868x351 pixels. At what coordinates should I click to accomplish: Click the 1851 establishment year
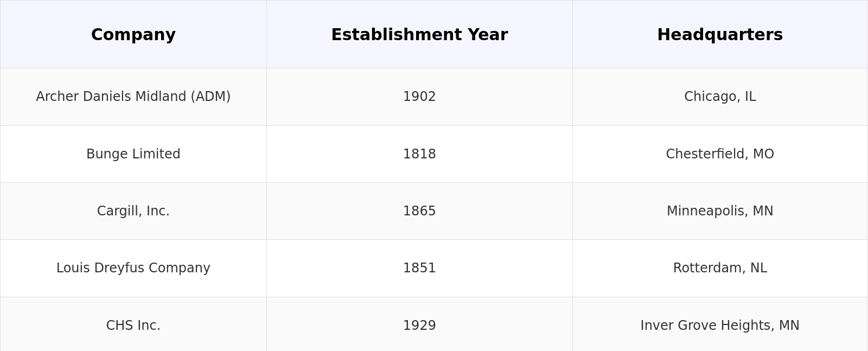(419, 268)
